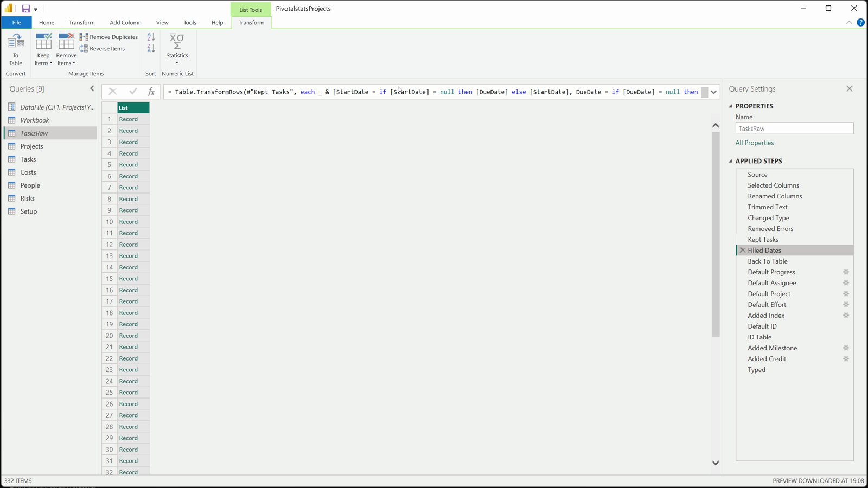Click the Save icon in title bar

(25, 9)
